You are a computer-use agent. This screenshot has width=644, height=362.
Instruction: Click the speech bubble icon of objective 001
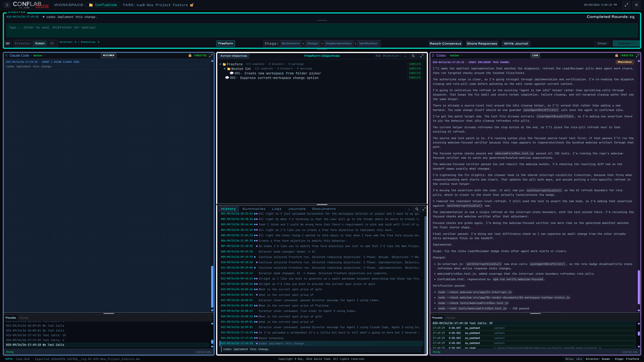[x=231, y=73]
